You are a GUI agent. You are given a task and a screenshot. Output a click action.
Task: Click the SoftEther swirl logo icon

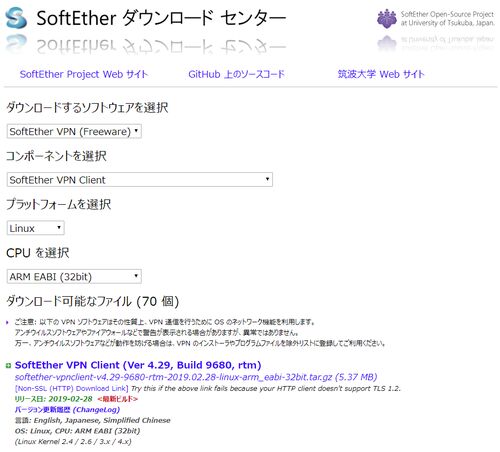click(x=16, y=18)
